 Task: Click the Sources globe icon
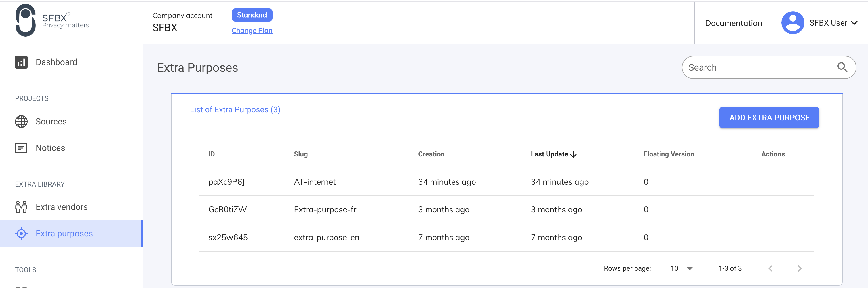(21, 122)
